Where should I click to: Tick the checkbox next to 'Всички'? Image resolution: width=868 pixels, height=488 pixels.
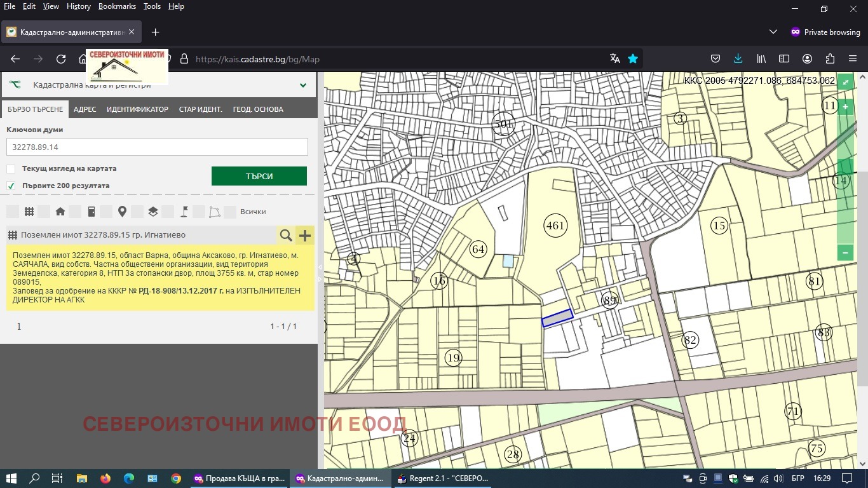[x=230, y=212]
